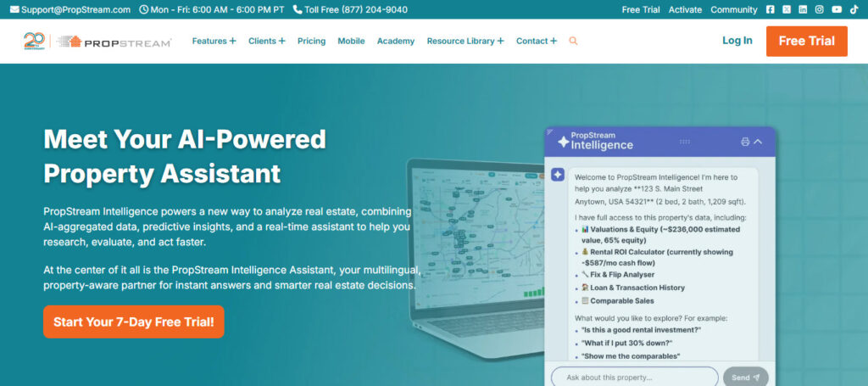This screenshot has width=868, height=386.
Task: Expand the Contact menu
Action: pyautogui.click(x=537, y=41)
